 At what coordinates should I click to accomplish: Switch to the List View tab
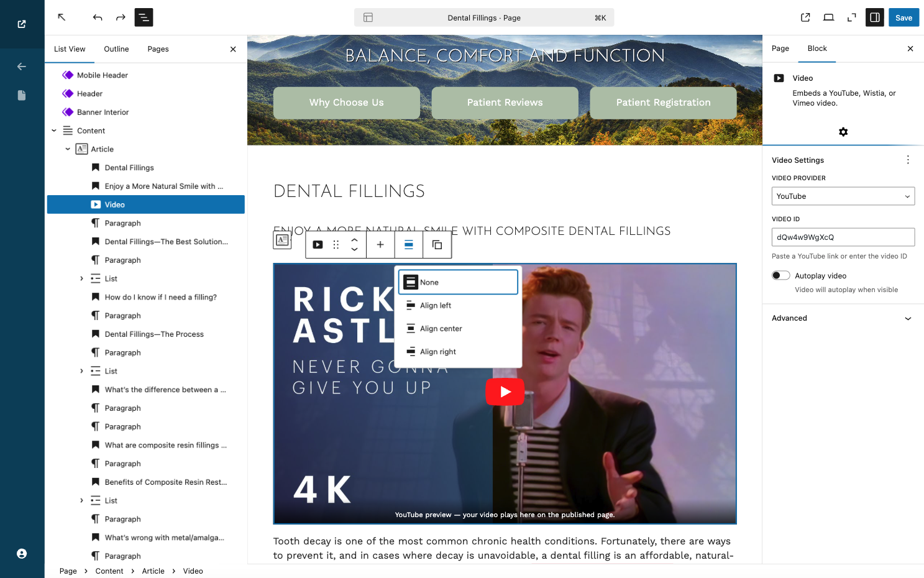70,49
